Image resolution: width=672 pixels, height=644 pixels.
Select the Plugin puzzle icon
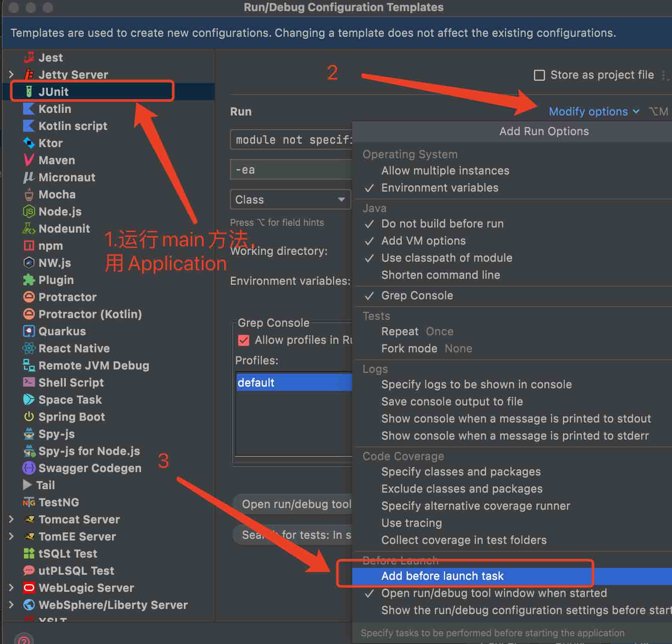pos(29,280)
